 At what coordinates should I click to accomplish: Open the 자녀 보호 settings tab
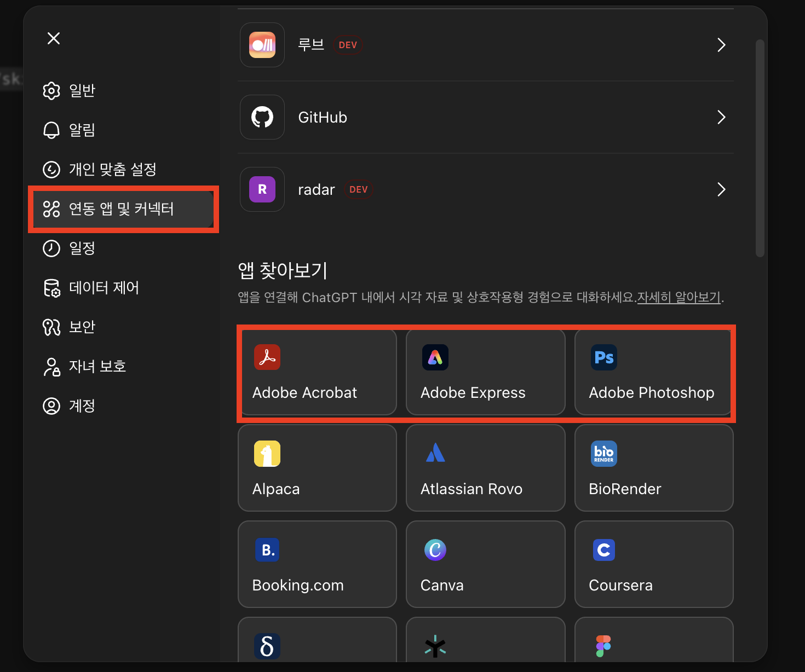[x=123, y=367]
